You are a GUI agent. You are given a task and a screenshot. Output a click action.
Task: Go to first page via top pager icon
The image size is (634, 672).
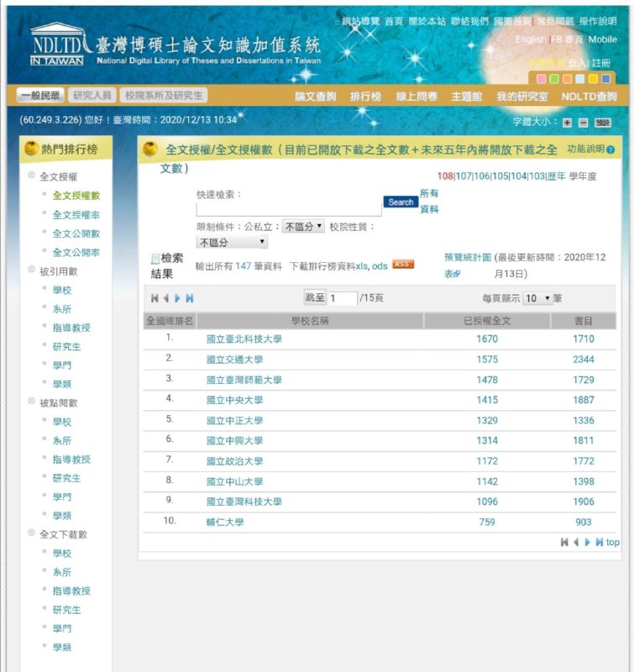[155, 298]
